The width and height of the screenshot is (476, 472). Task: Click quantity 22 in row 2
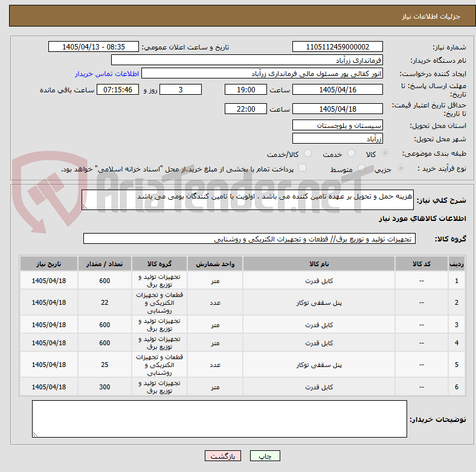[105, 302]
